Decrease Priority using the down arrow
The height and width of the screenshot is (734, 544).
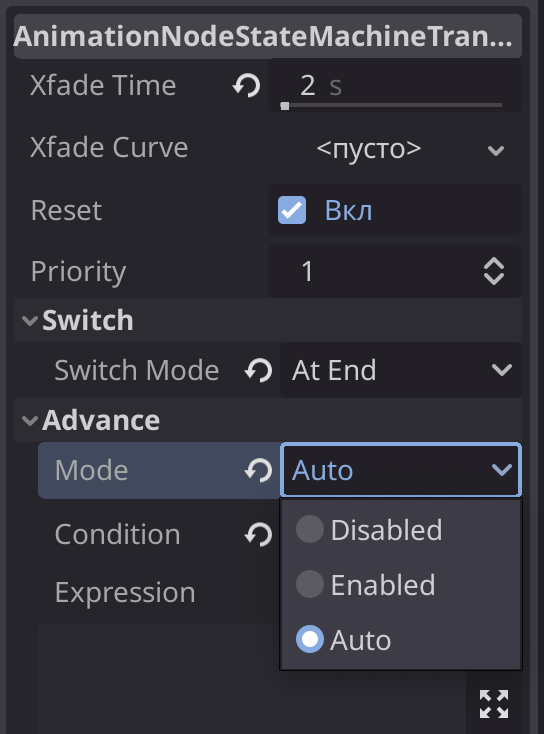click(494, 279)
